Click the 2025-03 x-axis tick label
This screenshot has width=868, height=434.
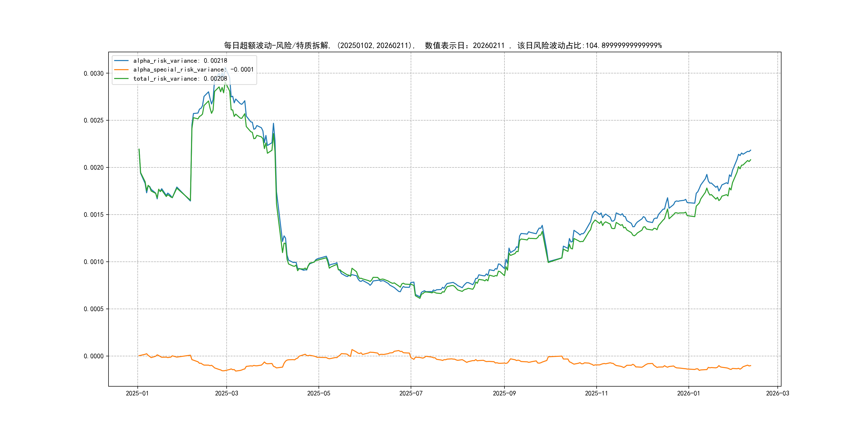(226, 393)
